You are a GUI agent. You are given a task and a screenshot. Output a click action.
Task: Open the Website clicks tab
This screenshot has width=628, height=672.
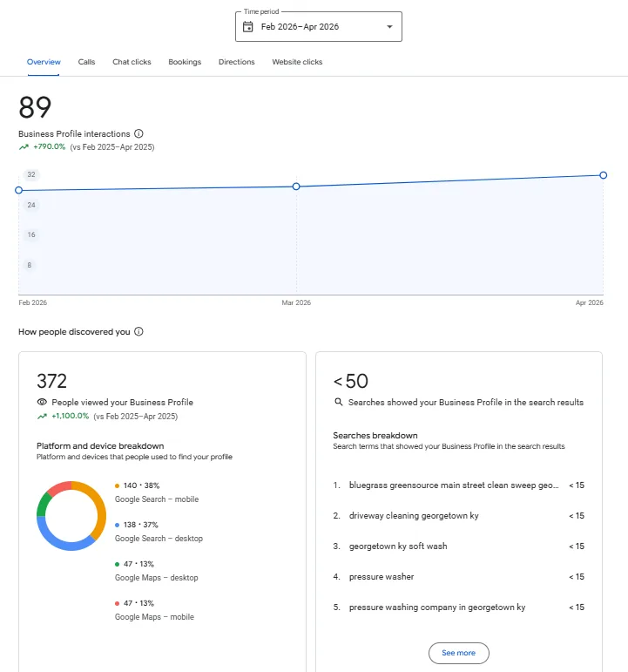(x=297, y=62)
